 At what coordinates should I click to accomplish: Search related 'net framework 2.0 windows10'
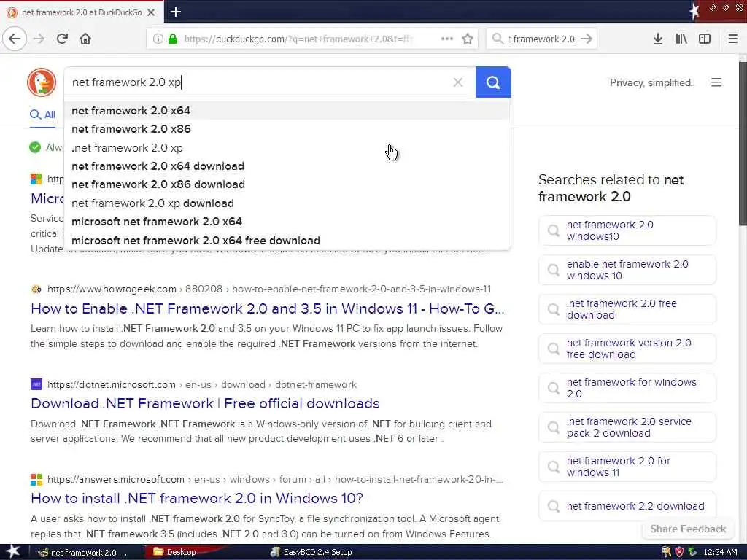coord(627,230)
